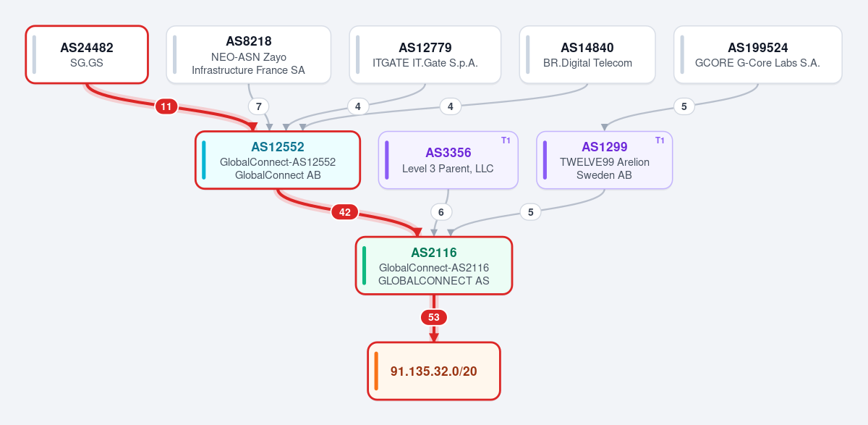Select the AS12779 ITGATE node
Viewport: 868px width, 425px height.
[425, 54]
